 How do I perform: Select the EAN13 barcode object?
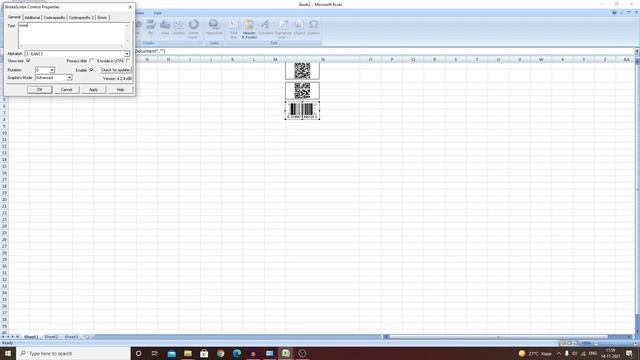tap(302, 111)
